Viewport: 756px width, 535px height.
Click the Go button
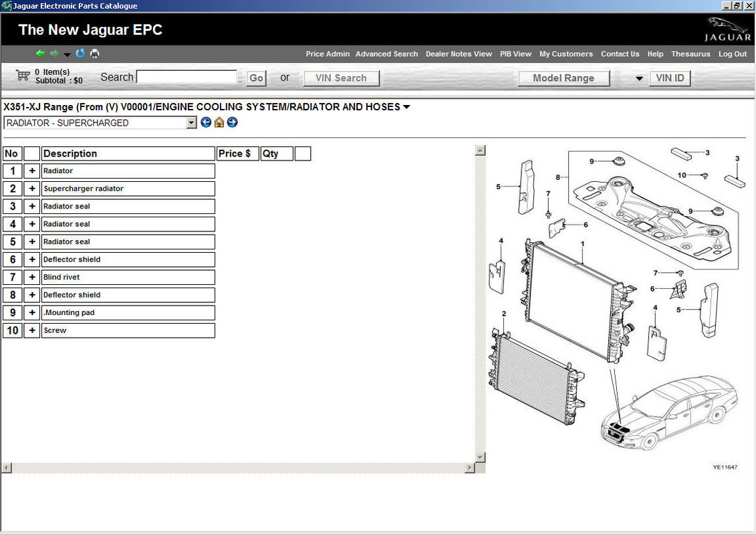point(257,78)
